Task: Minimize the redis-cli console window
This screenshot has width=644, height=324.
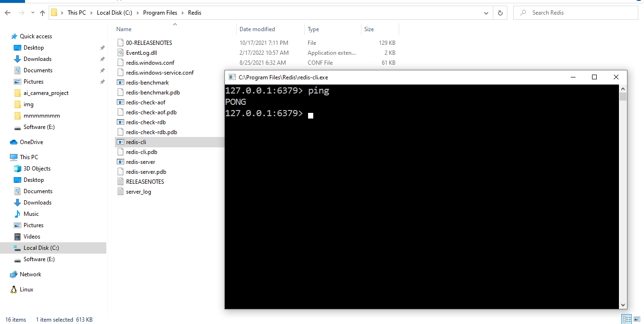Action: click(x=573, y=77)
